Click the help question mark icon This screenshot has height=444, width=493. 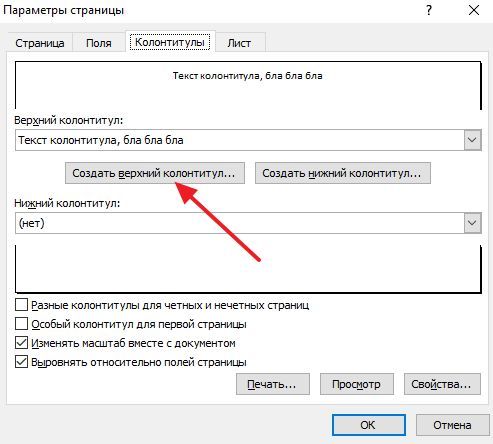(x=429, y=10)
